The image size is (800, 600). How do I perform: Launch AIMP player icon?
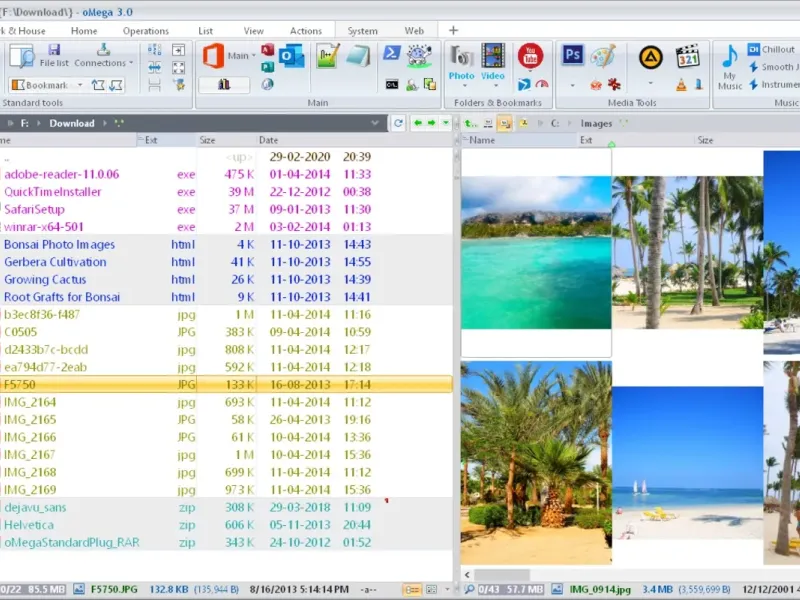651,57
